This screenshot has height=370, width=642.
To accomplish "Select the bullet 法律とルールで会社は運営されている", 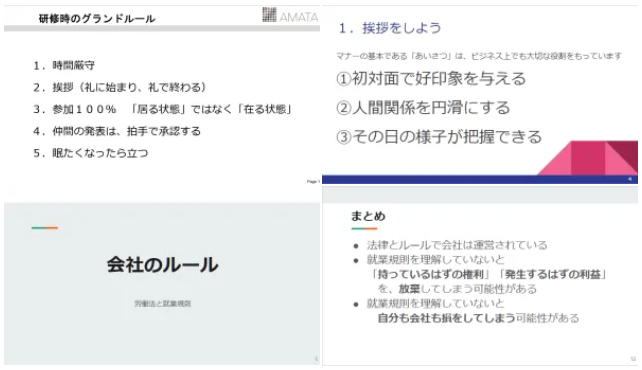I will [457, 245].
